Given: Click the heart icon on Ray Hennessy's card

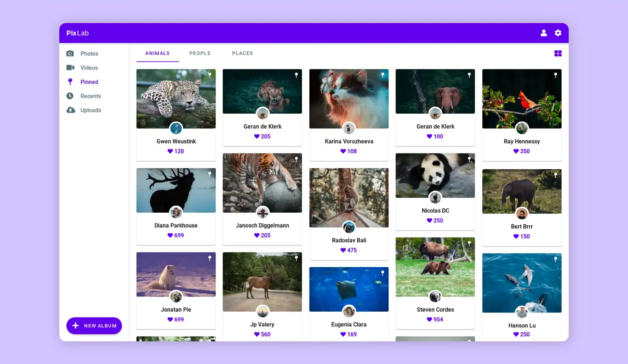Looking at the screenshot, I should [516, 151].
